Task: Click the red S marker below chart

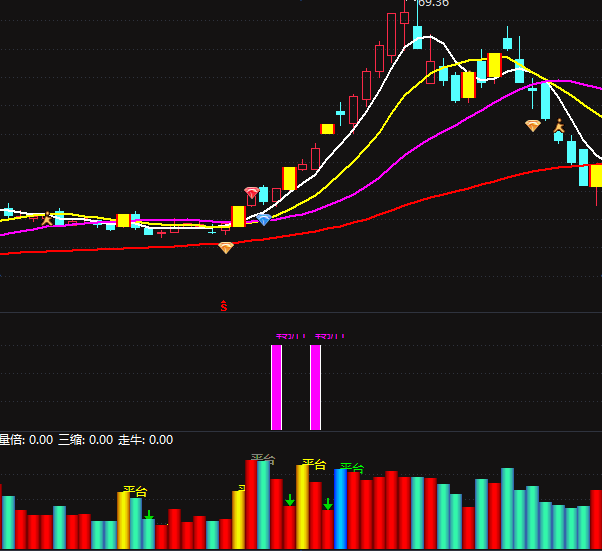Action: point(224,306)
